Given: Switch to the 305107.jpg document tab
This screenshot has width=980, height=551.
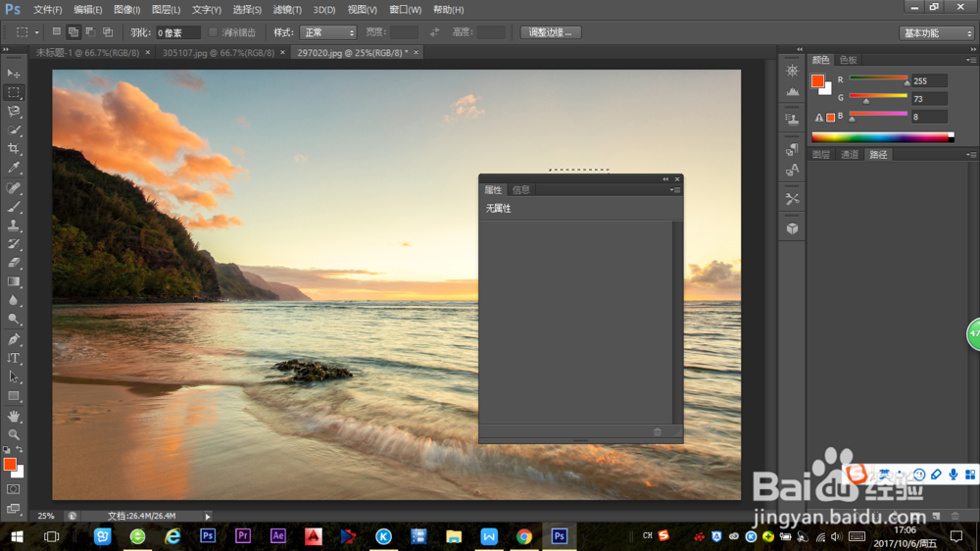Looking at the screenshot, I should click(219, 53).
